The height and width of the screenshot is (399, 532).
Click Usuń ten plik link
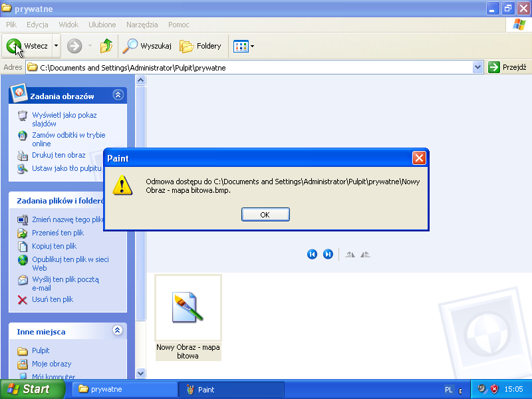tap(53, 299)
